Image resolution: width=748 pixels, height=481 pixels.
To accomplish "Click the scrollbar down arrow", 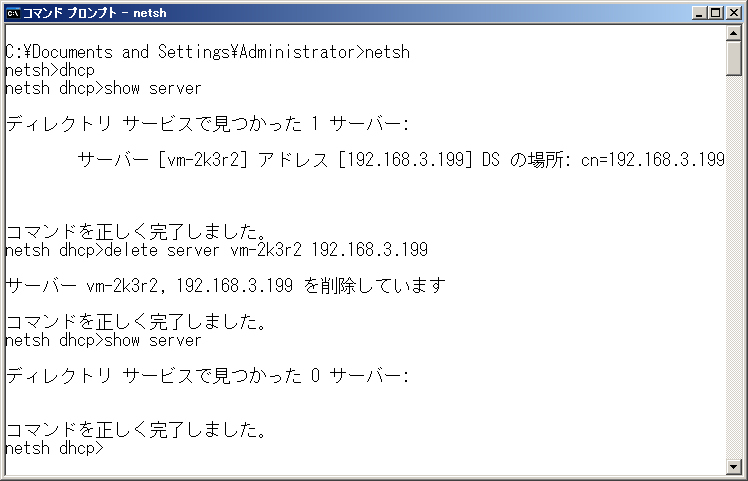I will 733,466.
